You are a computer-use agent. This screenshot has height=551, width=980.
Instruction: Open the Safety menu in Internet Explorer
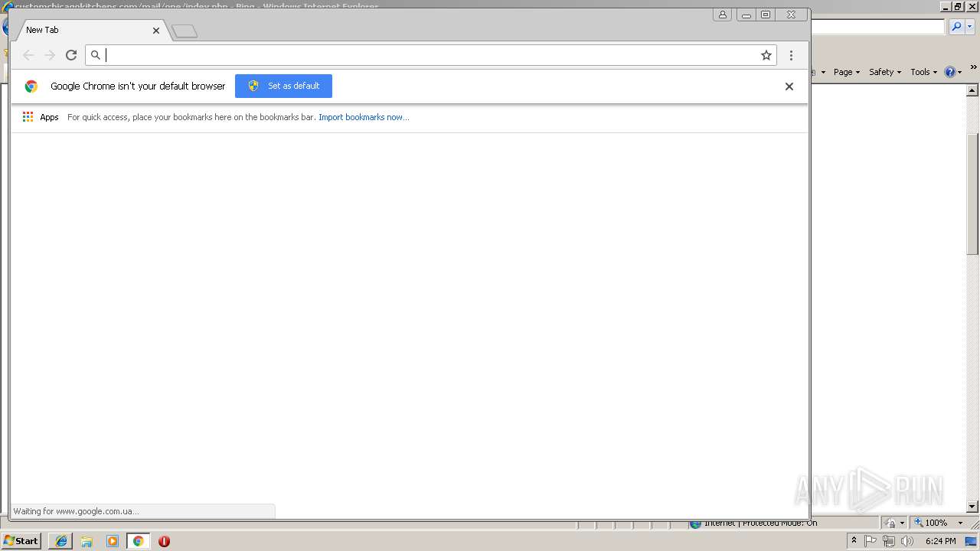pos(885,72)
